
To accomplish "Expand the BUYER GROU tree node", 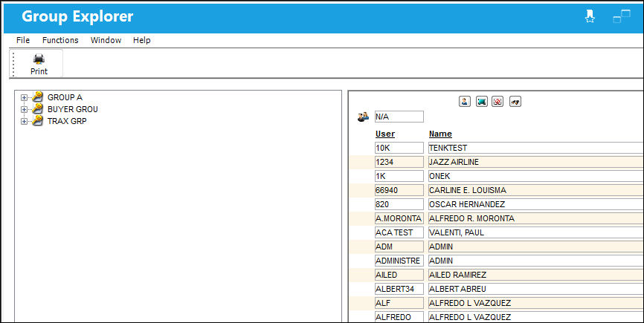I will click(x=24, y=109).
